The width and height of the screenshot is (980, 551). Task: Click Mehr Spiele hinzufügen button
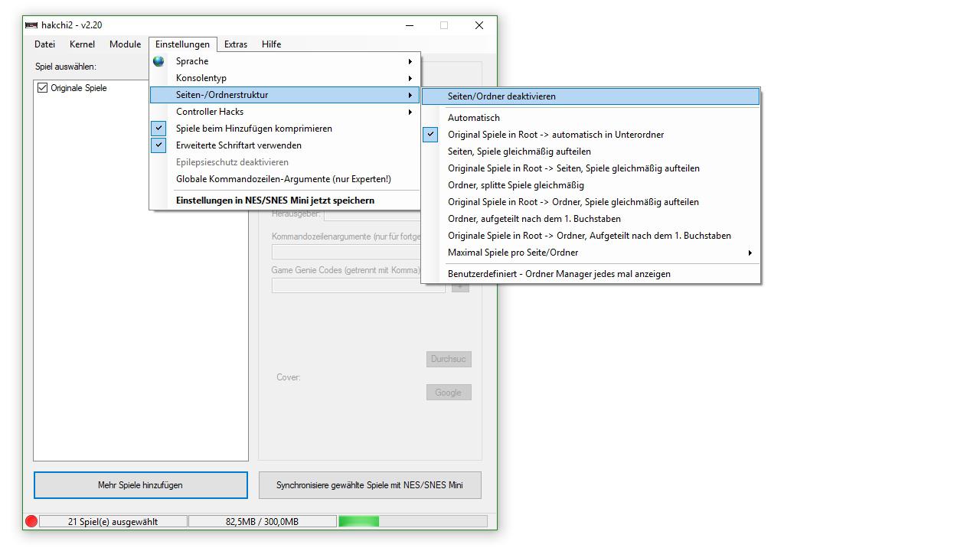pyautogui.click(x=141, y=485)
